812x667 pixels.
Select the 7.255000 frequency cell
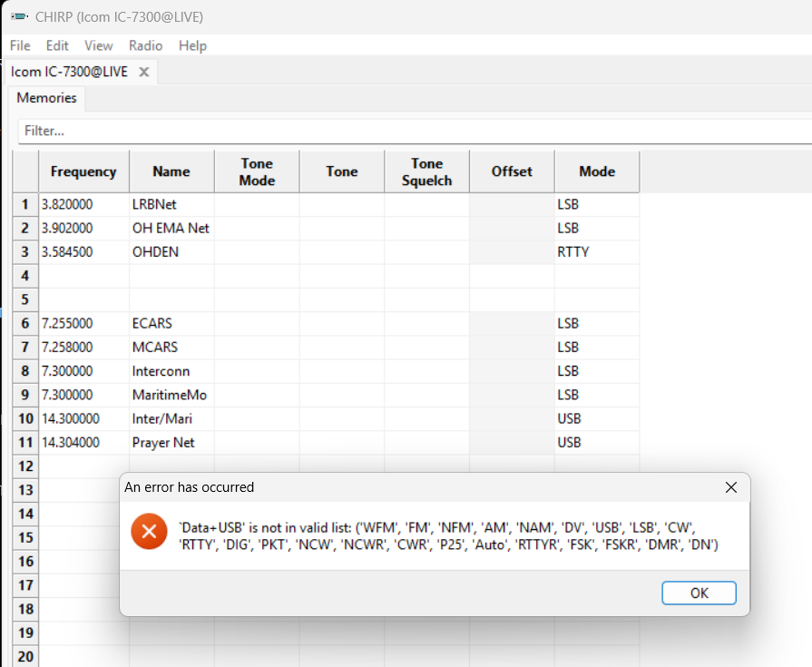point(83,324)
